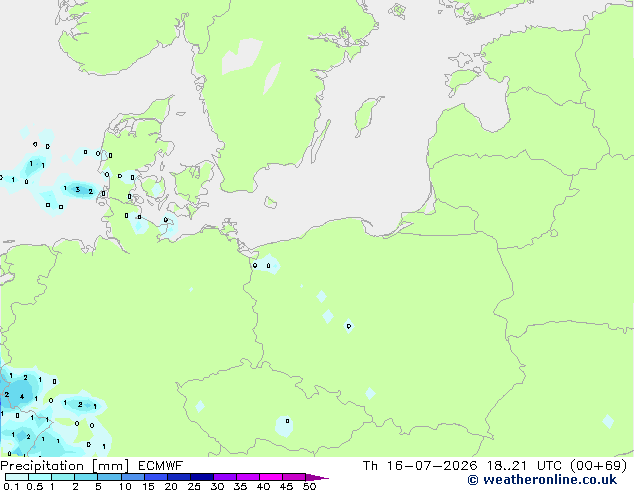Click the "35" legend scale label

point(240,486)
